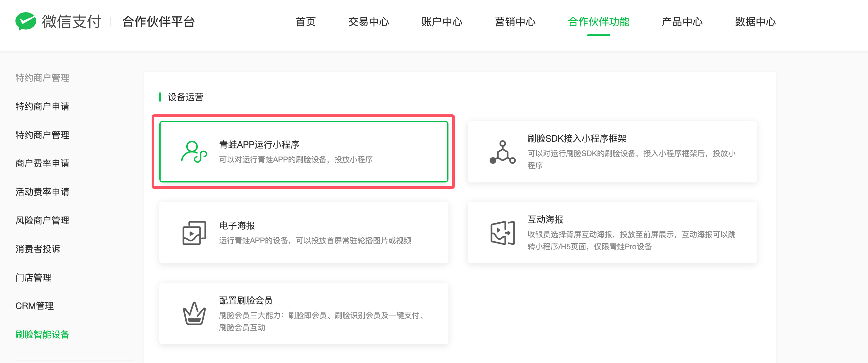
Task: Click the 刷脸SDK接入小程序框架 card title
Action: [577, 138]
